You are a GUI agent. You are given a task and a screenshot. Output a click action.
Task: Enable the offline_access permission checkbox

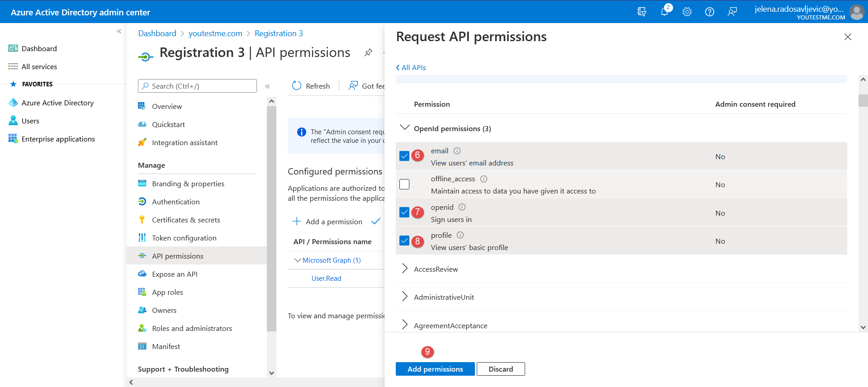tap(404, 184)
